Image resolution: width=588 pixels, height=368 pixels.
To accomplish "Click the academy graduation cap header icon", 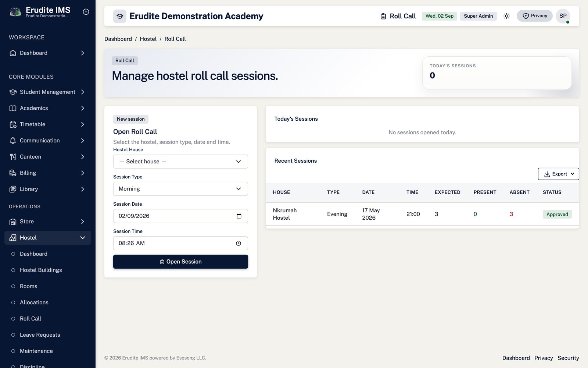I will tap(120, 16).
